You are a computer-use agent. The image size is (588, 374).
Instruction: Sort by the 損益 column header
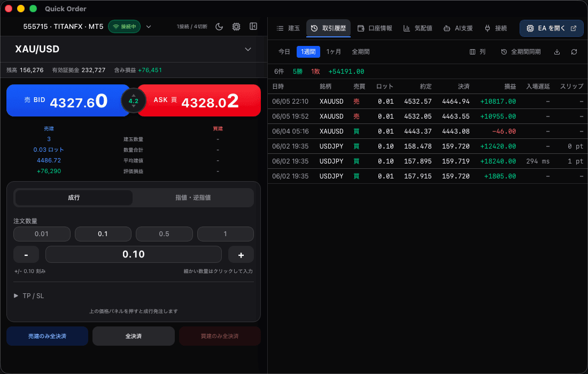pos(510,87)
